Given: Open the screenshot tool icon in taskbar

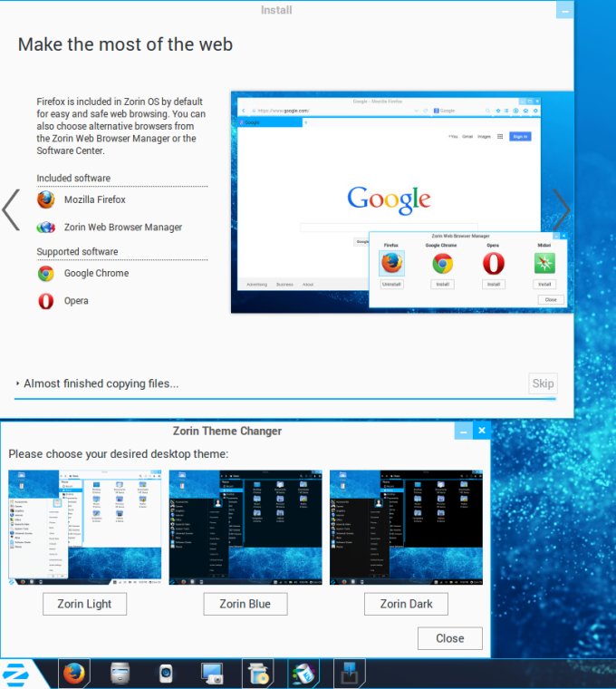Looking at the screenshot, I should [x=212, y=674].
